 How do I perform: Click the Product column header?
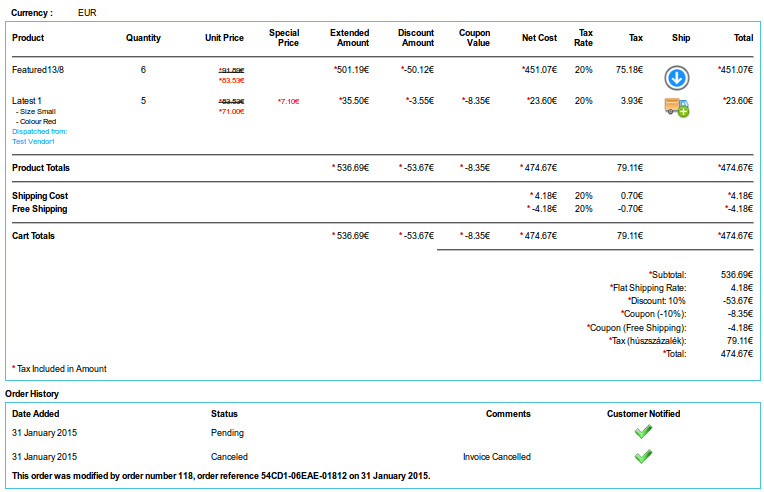[x=28, y=38]
